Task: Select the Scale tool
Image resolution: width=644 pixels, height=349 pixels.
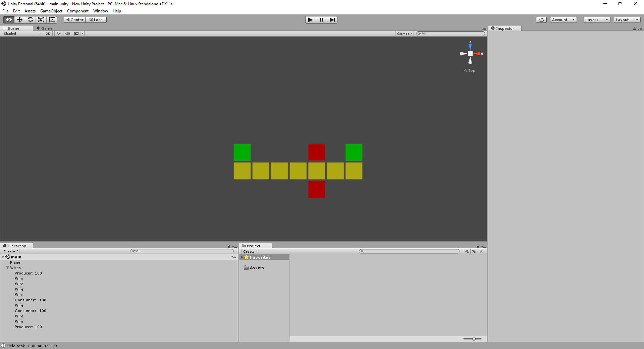Action: coord(41,20)
